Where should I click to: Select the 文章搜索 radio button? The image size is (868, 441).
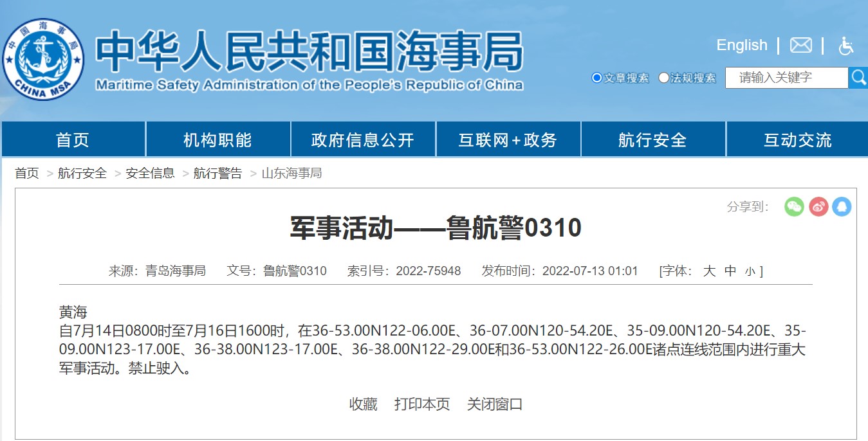tap(597, 78)
